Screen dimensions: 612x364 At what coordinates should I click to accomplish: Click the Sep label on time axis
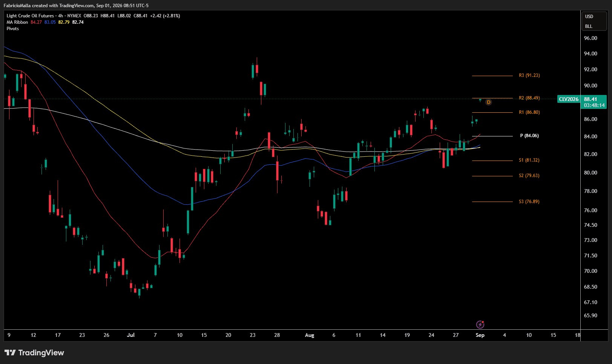tap(480, 335)
